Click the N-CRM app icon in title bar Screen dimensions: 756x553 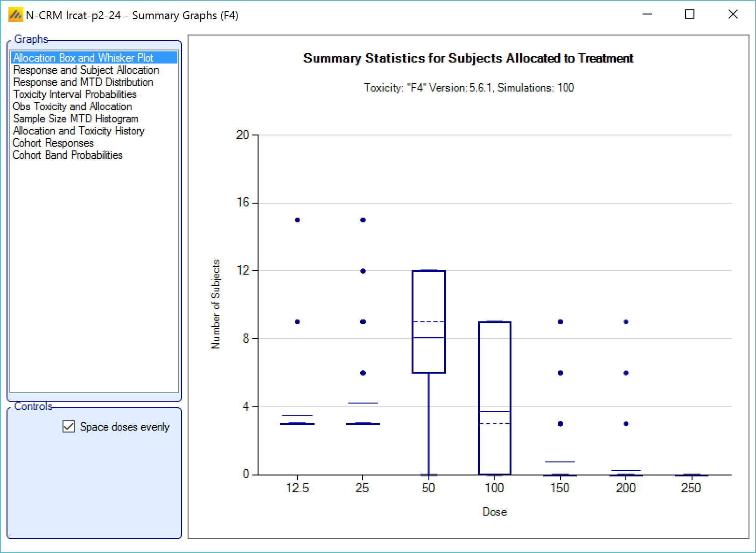pyautogui.click(x=15, y=15)
